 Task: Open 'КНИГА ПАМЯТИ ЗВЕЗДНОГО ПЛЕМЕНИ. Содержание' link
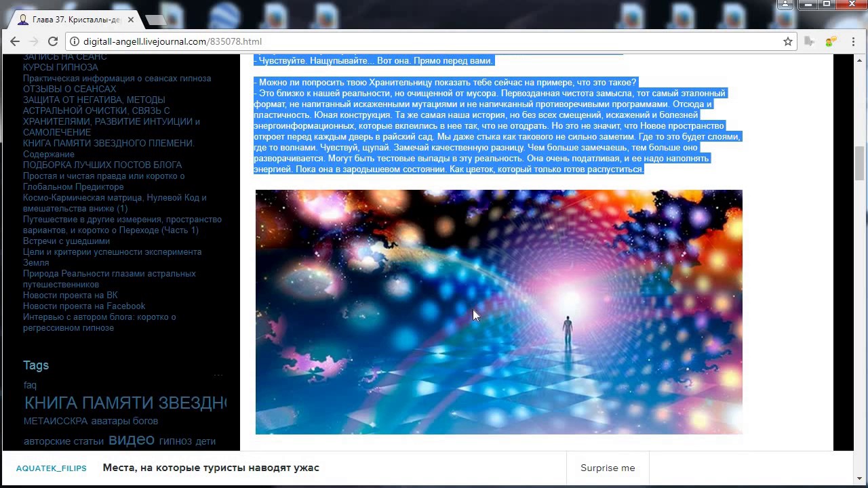coord(108,148)
